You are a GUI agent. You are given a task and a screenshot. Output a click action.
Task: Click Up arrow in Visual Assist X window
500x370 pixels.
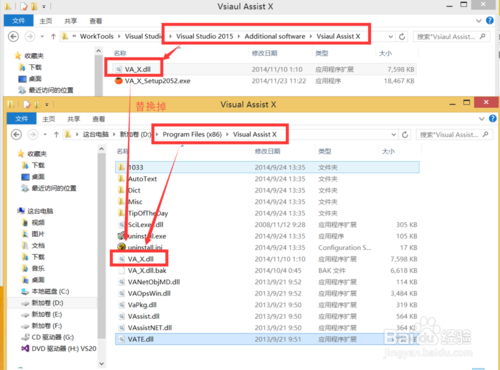56,135
